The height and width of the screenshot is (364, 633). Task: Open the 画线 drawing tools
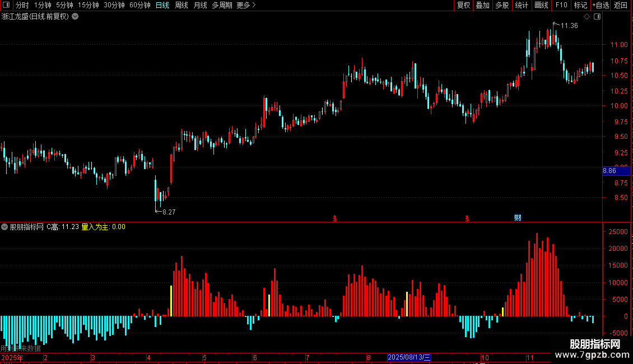(541, 5)
